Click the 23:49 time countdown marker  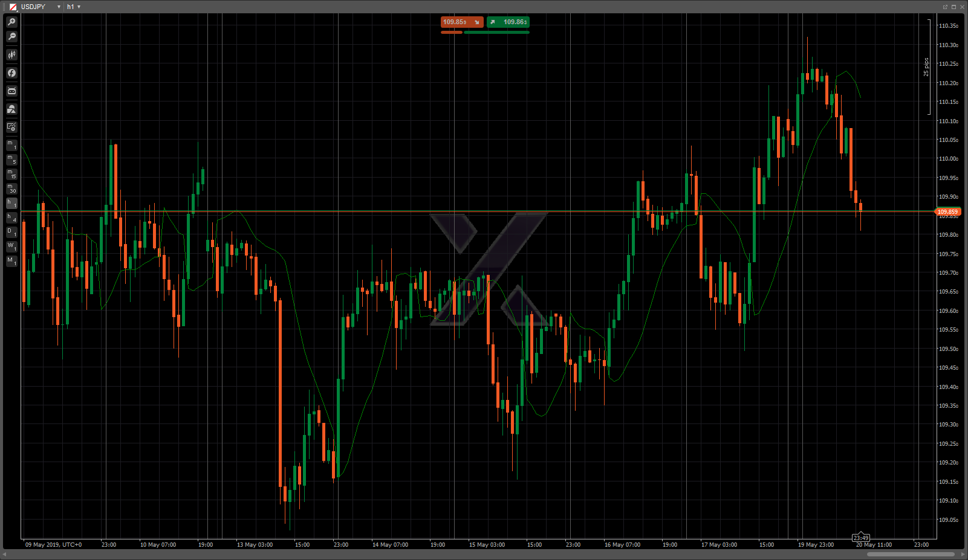coord(861,538)
